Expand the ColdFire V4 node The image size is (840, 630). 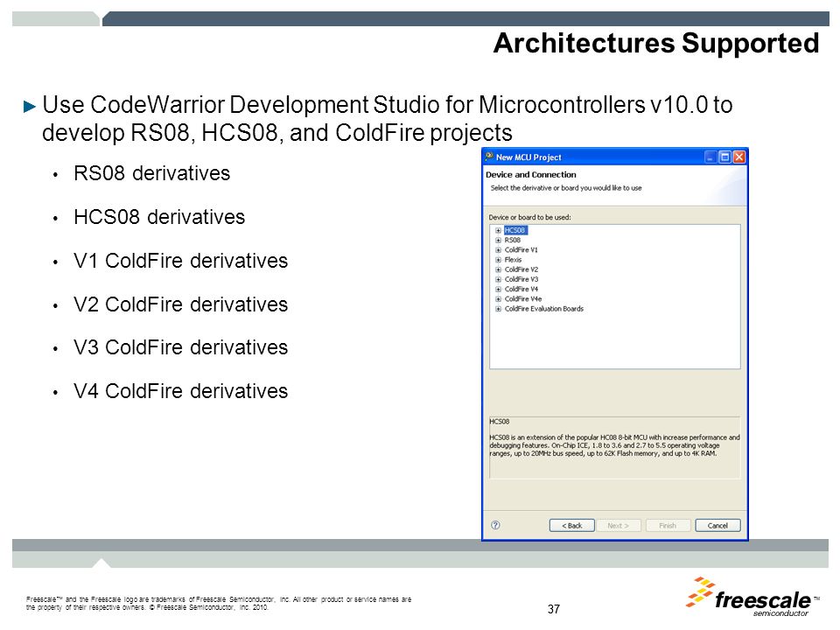click(x=498, y=290)
